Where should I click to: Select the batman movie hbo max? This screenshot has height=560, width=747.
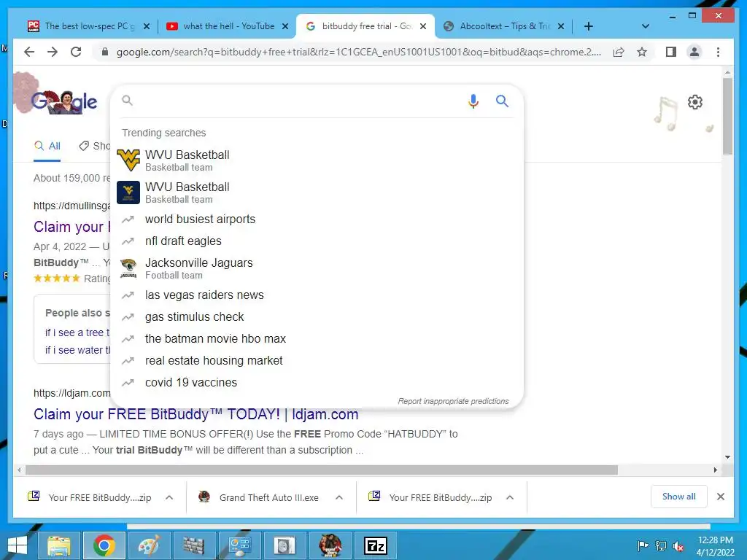pos(317,339)
